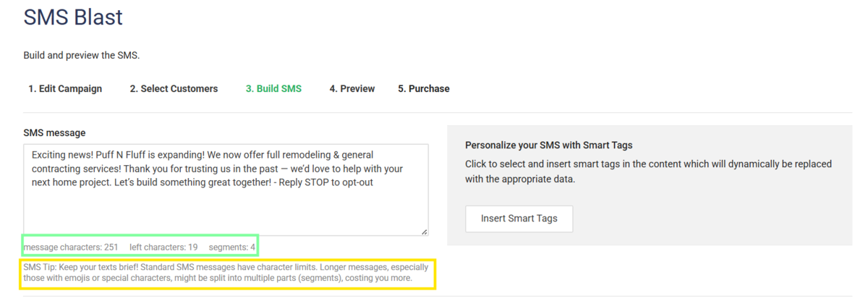Click the SMS Tip paragraph

pos(226,273)
